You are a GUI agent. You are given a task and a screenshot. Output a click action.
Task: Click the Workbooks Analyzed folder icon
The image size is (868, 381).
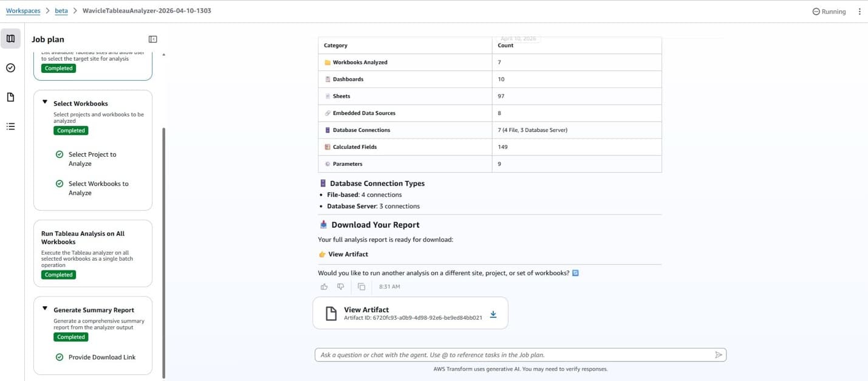click(327, 63)
